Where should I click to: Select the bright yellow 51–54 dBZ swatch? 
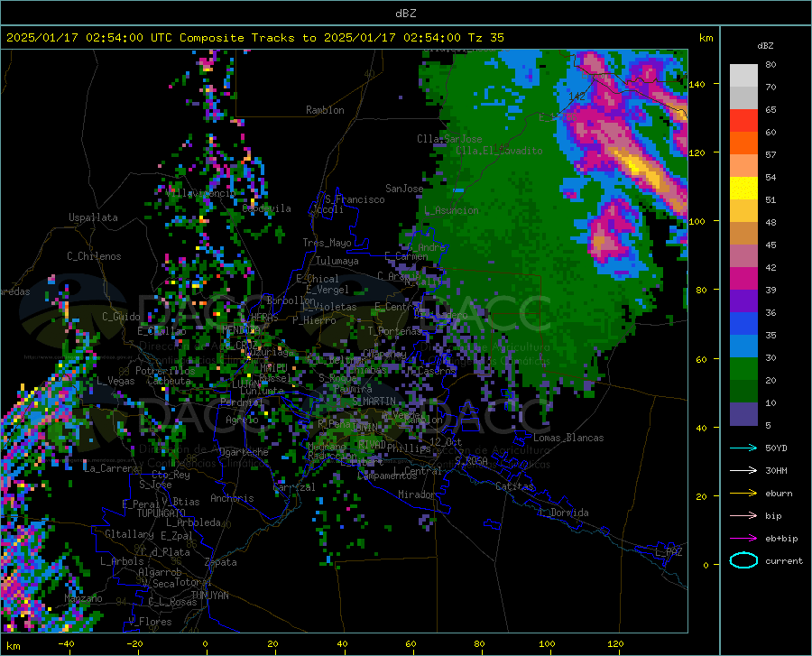click(x=743, y=189)
